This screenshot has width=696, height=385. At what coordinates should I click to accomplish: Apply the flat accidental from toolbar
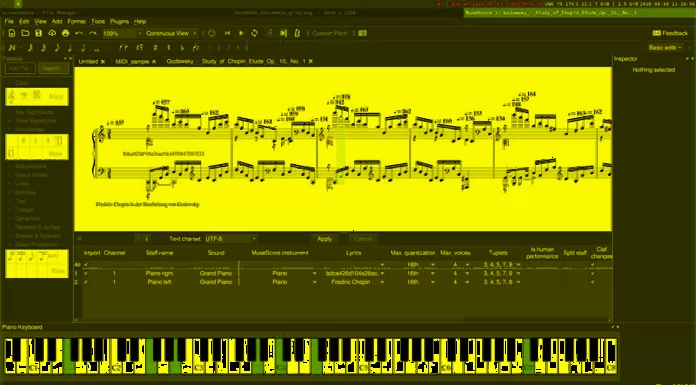[x=182, y=48]
